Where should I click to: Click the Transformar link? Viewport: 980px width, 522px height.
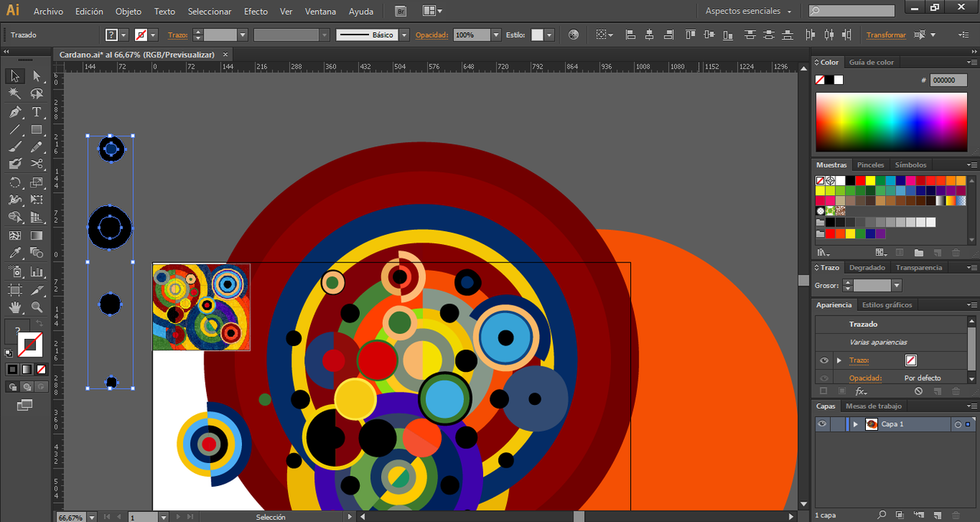coord(886,35)
